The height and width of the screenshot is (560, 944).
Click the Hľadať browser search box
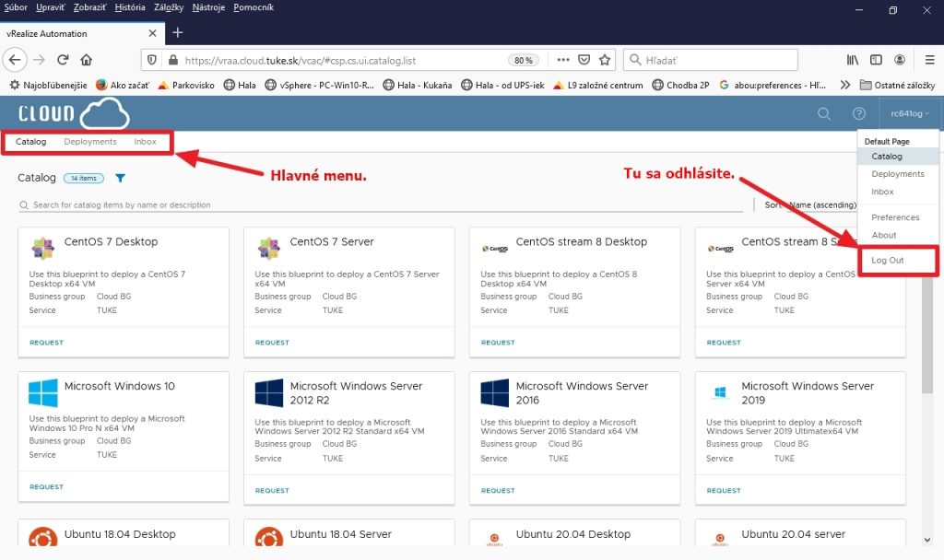(711, 60)
